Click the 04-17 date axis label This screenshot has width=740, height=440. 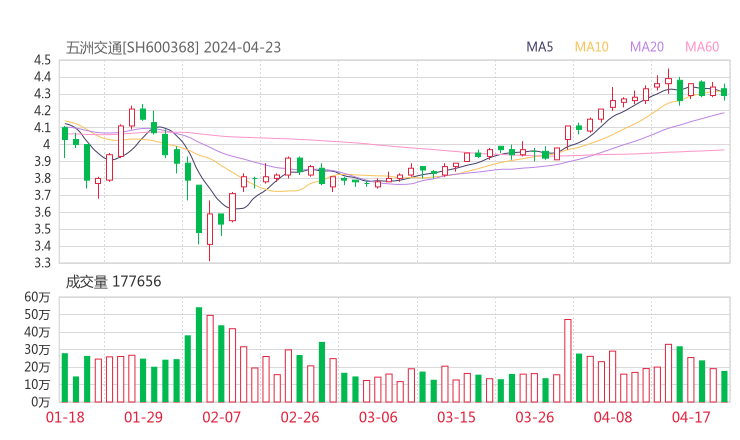(691, 417)
